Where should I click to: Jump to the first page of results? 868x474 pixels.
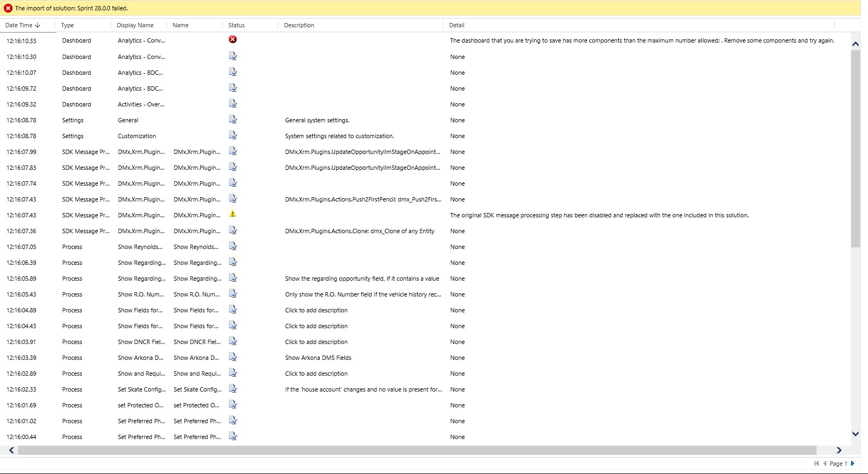(817, 464)
